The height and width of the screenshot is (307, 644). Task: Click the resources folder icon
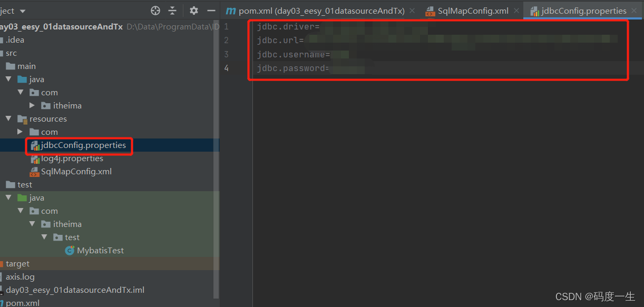22,119
